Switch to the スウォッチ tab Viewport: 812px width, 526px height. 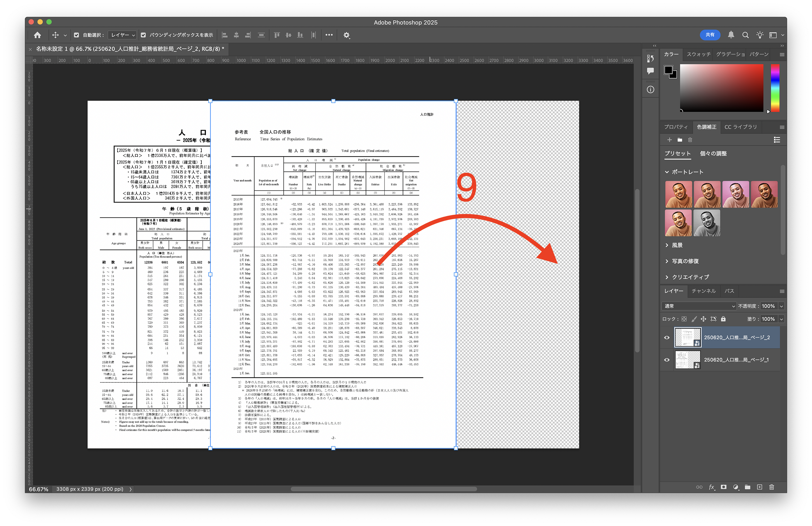point(698,54)
